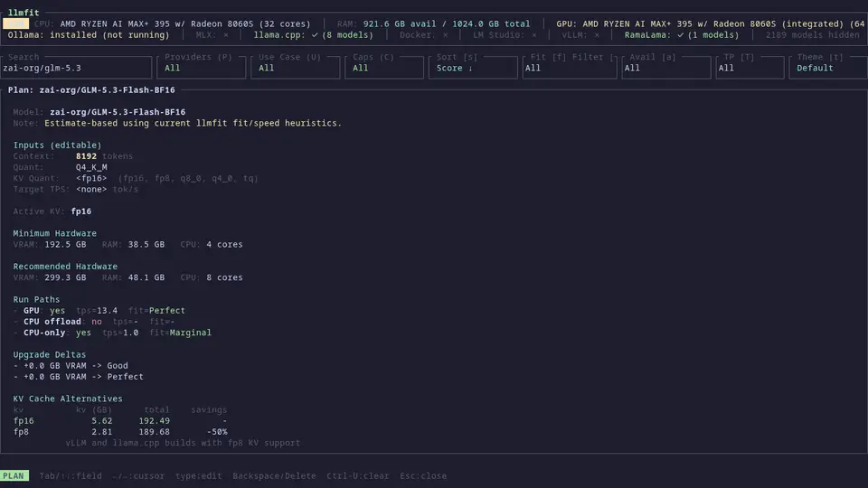Open the Caps (C) filter
Viewport: 868px width, 488px height.
pyautogui.click(x=384, y=68)
